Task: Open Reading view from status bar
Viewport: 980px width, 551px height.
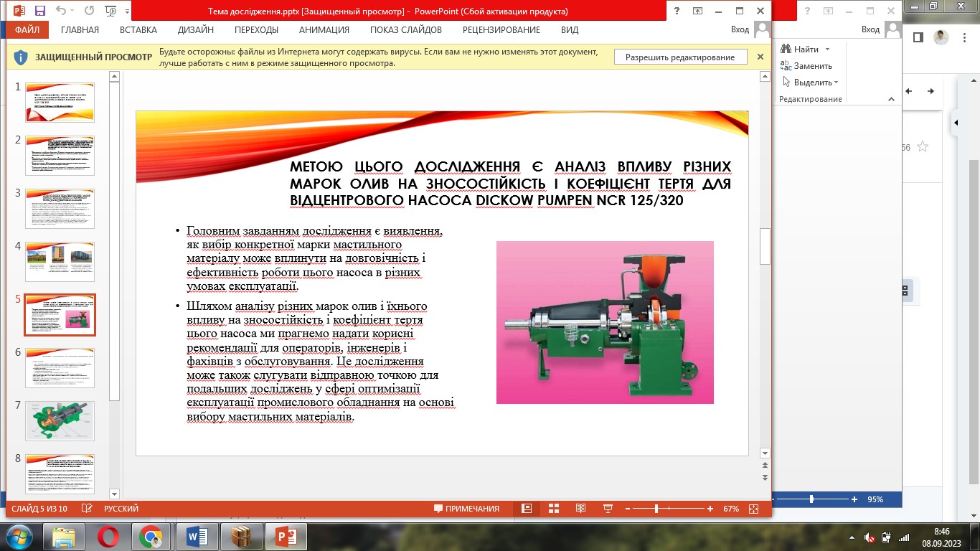Action: (x=581, y=509)
